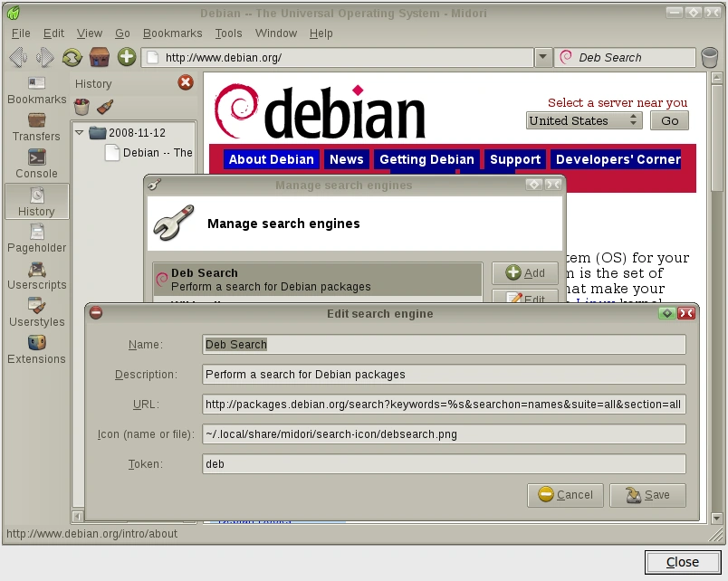The image size is (728, 581).
Task: Cancel the Edit search engine dialog
Action: (x=565, y=495)
